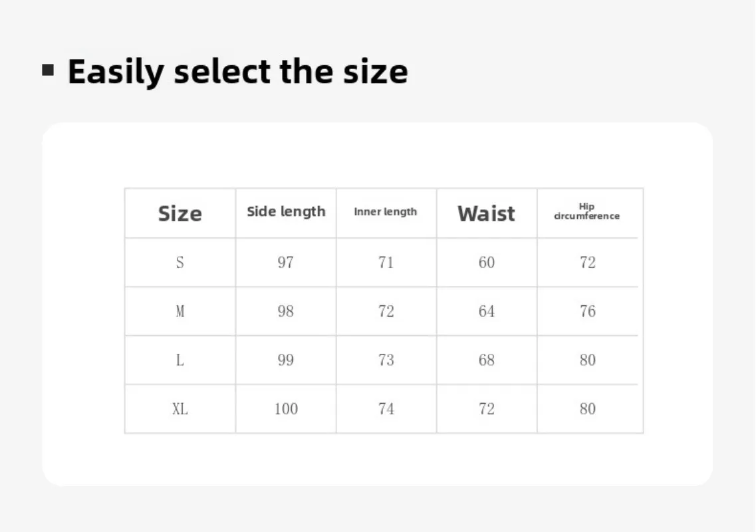
Task: Click the black square bullet before the heading
Action: [48, 70]
